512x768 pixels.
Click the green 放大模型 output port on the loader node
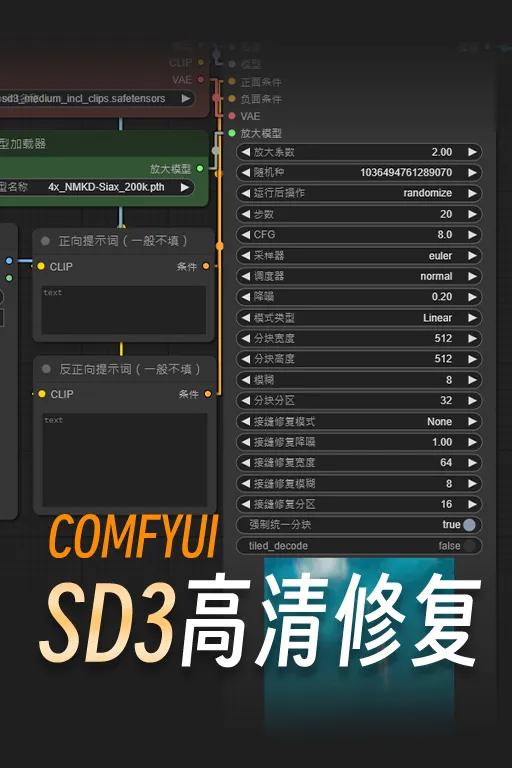(x=200, y=168)
